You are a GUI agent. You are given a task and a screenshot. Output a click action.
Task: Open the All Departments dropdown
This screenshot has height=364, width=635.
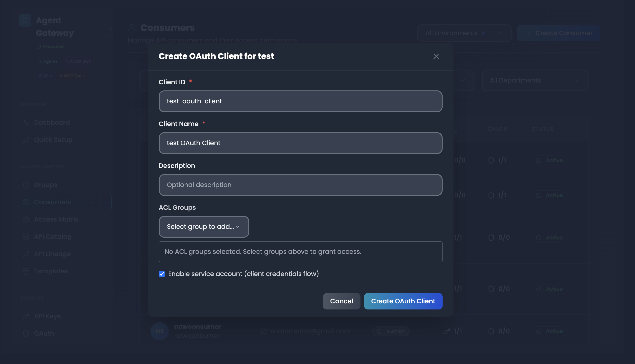coord(534,80)
